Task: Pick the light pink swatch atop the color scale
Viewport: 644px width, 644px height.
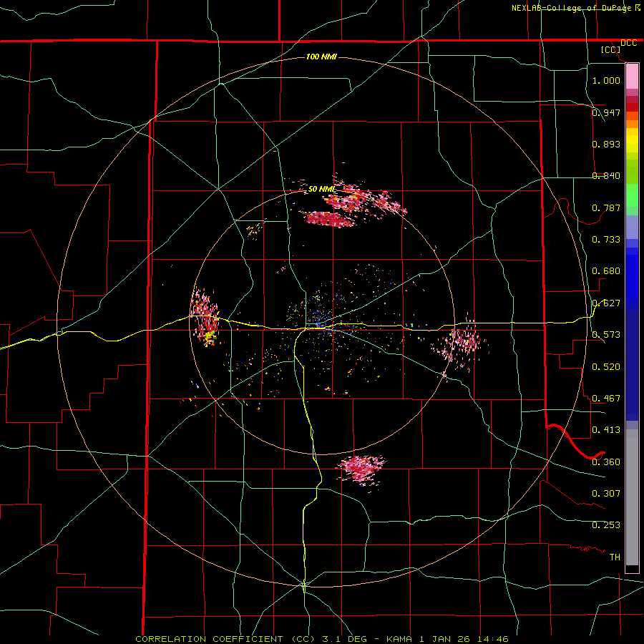Action: point(632,77)
